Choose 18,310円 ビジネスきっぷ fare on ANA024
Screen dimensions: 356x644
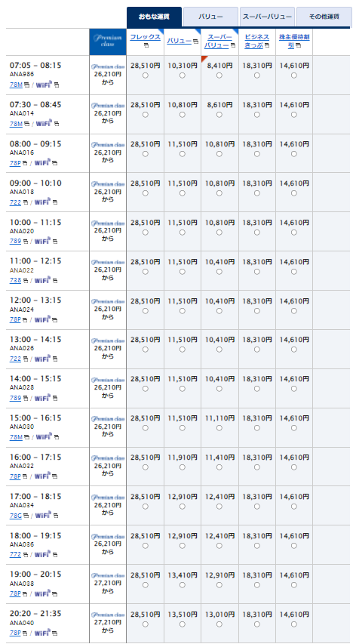click(256, 311)
